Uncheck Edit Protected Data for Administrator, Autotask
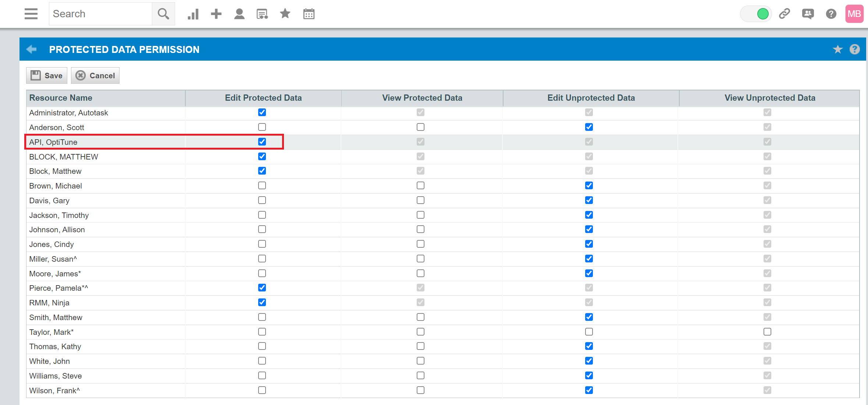The image size is (868, 405). coord(262,112)
